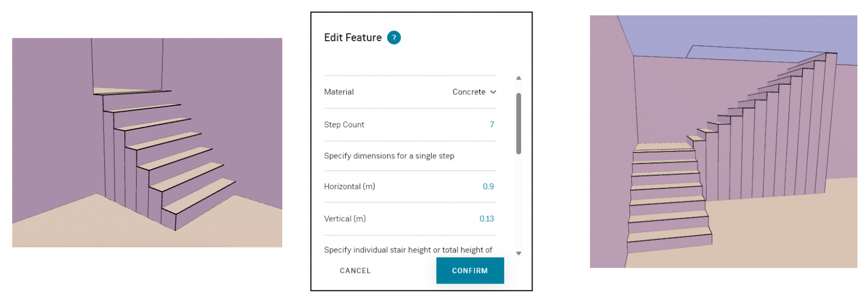Cancel the Edit Feature dialog
Screen dimensions: 868x297
pos(355,270)
